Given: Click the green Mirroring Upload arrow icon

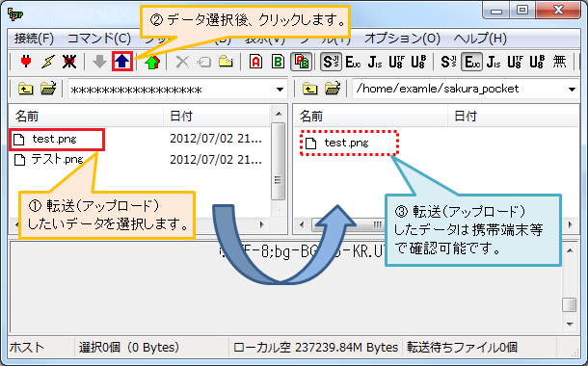Looking at the screenshot, I should [x=152, y=62].
